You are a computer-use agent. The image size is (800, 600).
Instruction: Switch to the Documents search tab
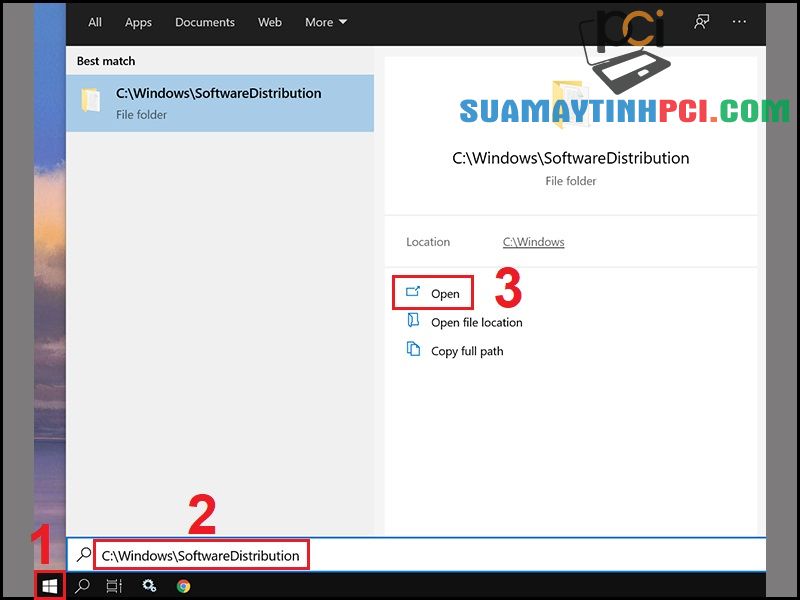pos(205,22)
